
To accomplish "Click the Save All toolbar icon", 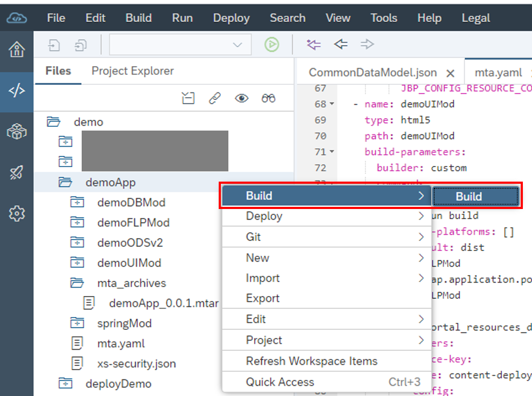I will click(81, 45).
